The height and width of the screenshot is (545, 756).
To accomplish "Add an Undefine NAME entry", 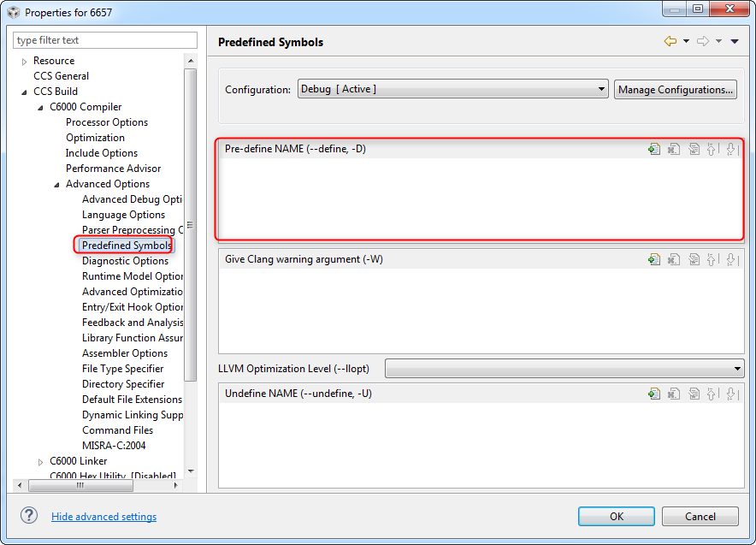I will [x=654, y=393].
